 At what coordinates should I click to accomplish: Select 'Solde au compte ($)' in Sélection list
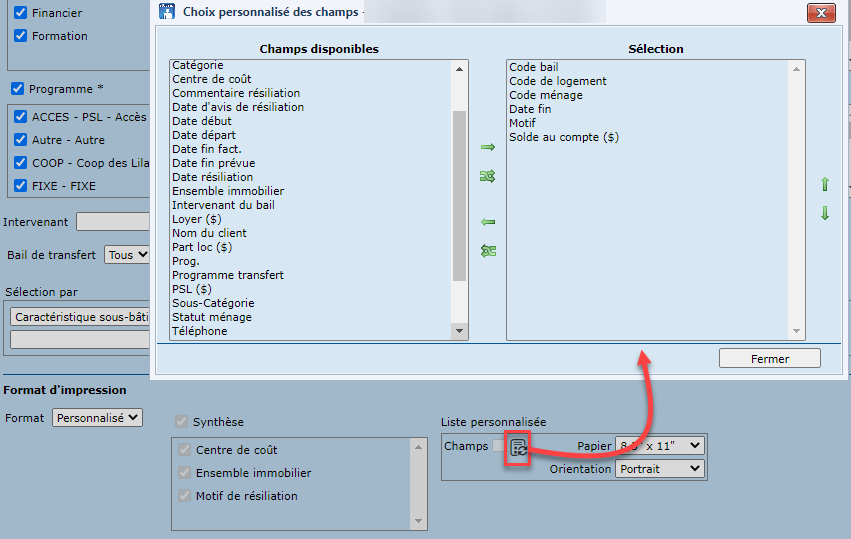click(563, 137)
